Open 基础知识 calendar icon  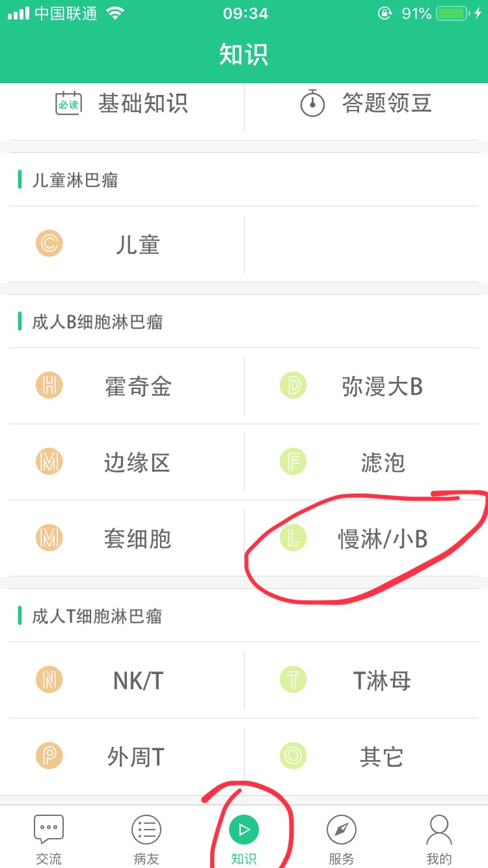pos(68,103)
